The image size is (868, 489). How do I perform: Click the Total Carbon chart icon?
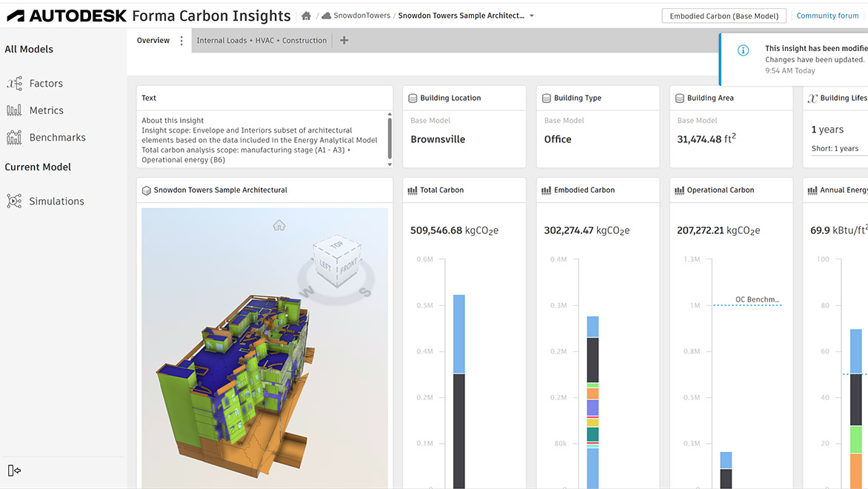[413, 190]
